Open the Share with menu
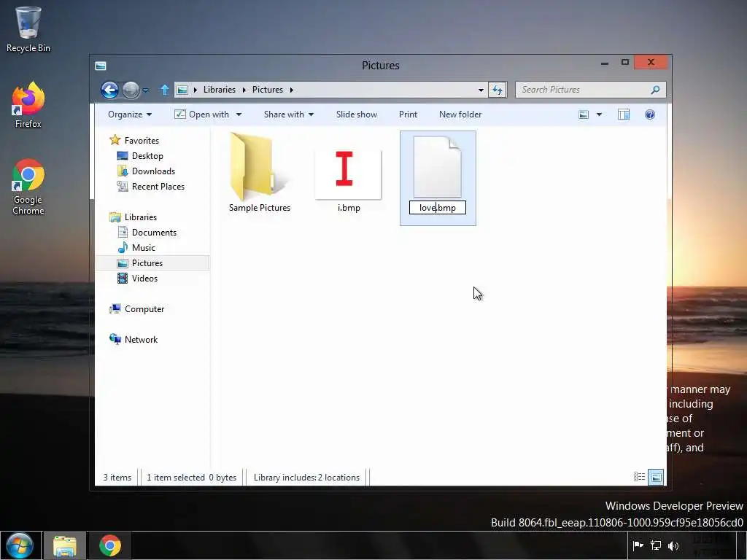 click(289, 114)
